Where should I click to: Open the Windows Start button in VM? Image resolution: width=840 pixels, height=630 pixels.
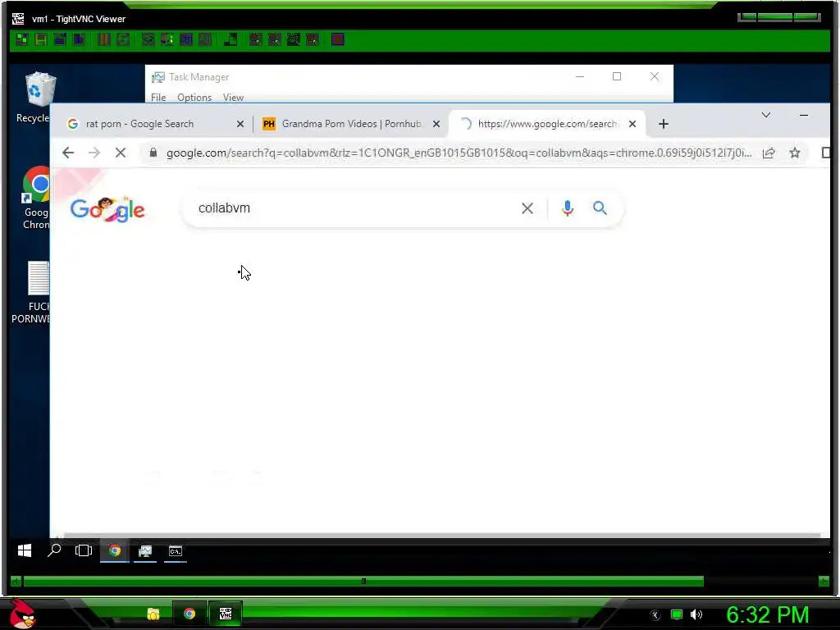(24, 550)
